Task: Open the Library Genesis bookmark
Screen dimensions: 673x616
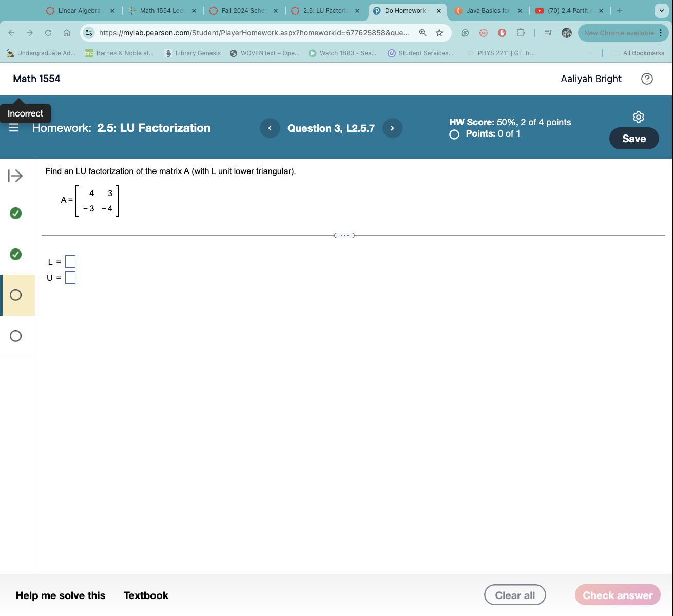Action: click(x=193, y=53)
